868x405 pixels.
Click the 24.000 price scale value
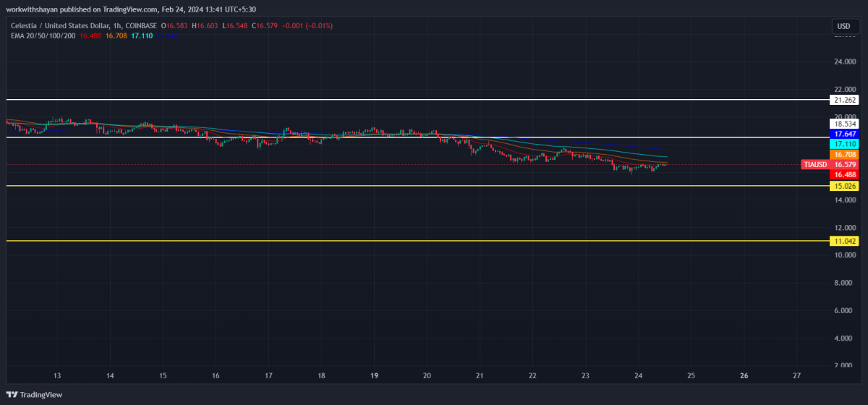click(x=845, y=62)
